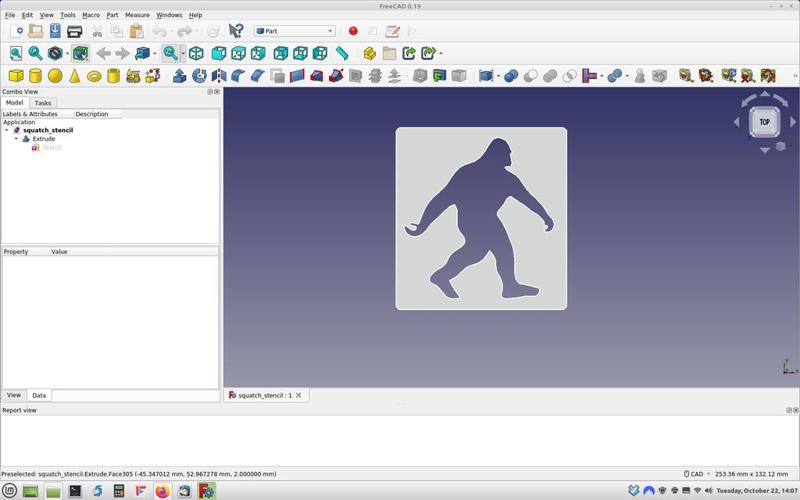
Task: Open the Part workbench selector dropdown
Action: point(295,31)
